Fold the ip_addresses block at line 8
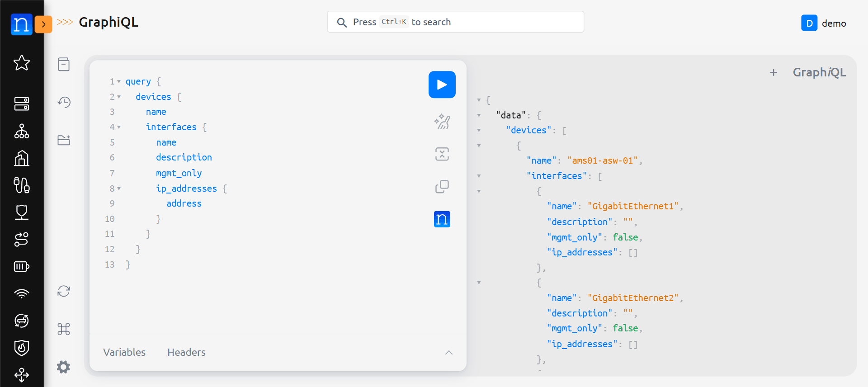This screenshot has width=868, height=387. tap(119, 189)
